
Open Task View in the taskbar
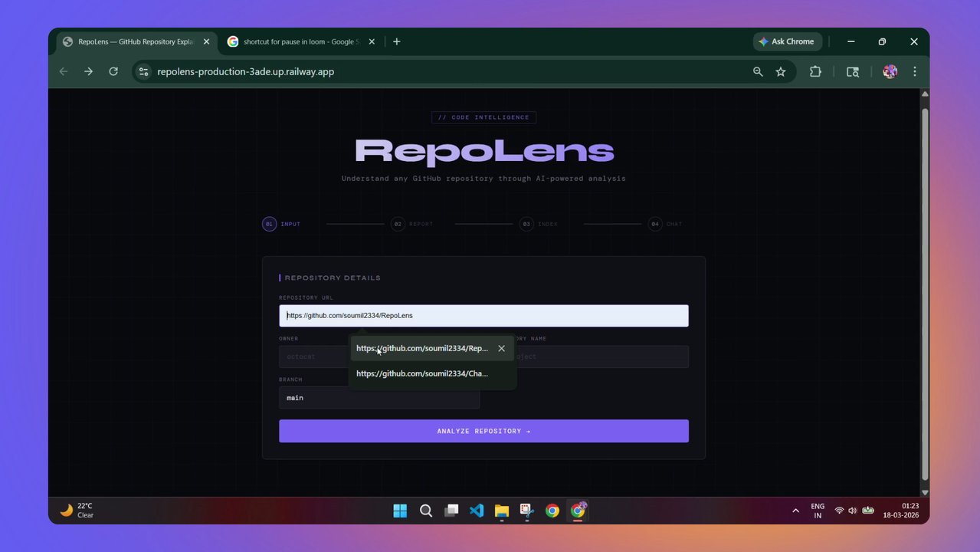[x=451, y=511]
